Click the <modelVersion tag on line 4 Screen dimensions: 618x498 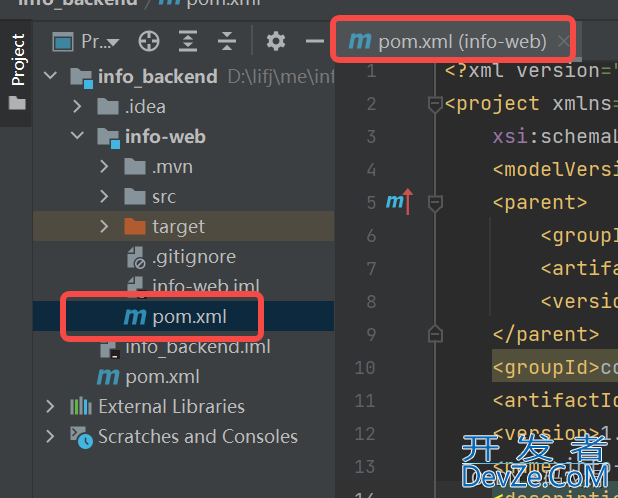[x=555, y=170]
